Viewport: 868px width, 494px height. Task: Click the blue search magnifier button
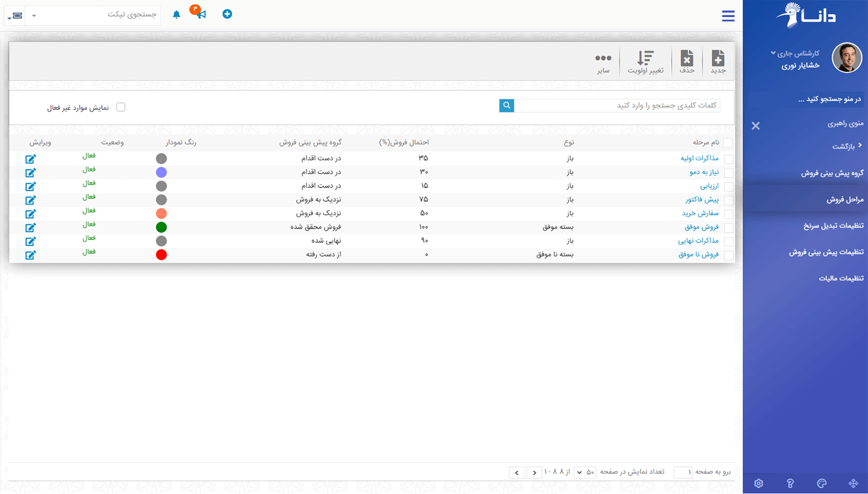coord(506,105)
